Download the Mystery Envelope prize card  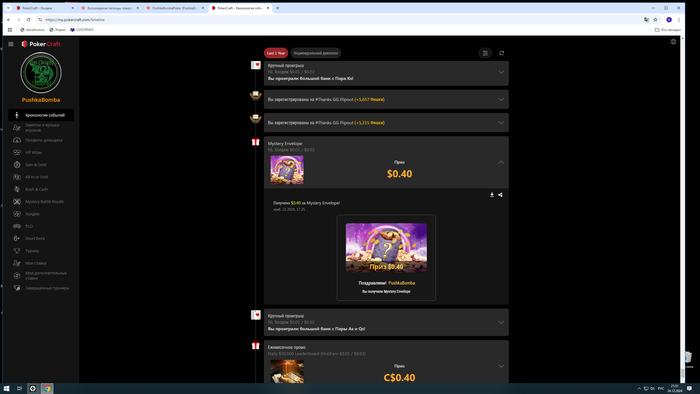point(492,195)
